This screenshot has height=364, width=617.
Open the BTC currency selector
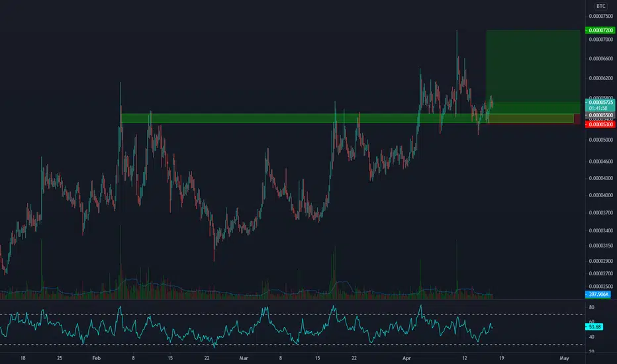tap(601, 6)
